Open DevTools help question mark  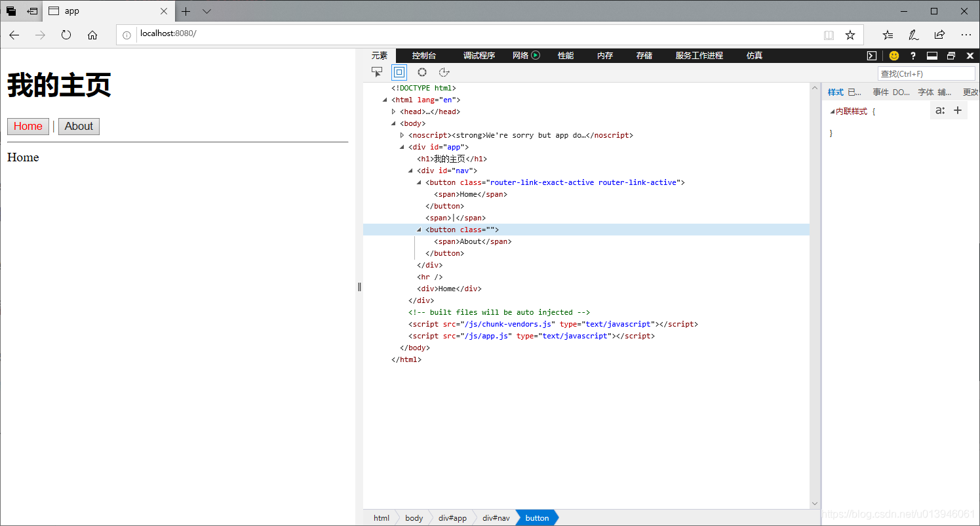click(913, 56)
